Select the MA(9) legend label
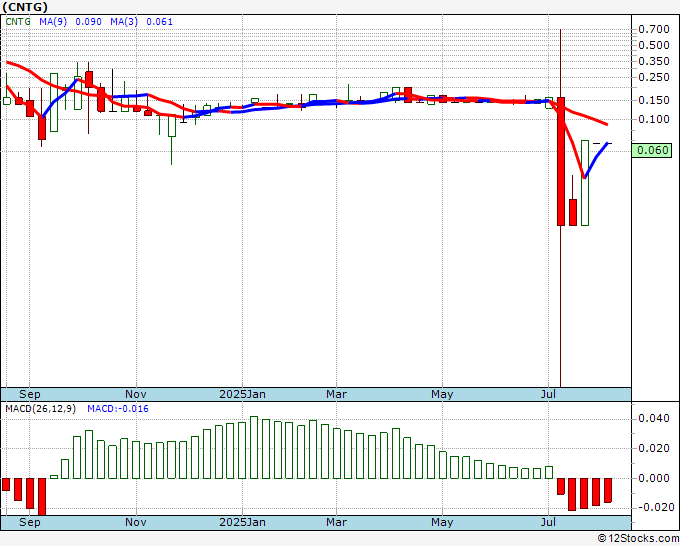Viewport: 680px width, 546px height. pos(53,22)
